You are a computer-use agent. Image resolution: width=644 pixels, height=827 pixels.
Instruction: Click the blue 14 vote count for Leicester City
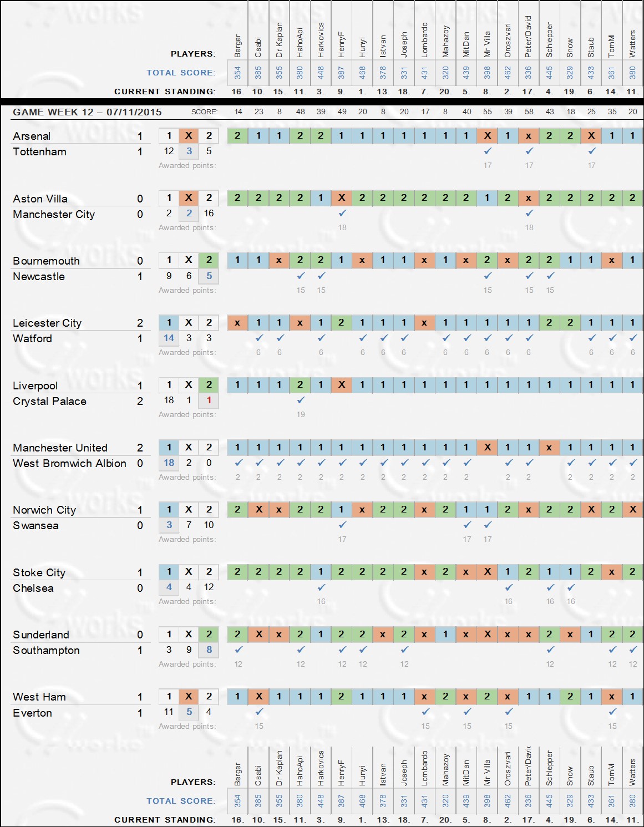point(169,338)
